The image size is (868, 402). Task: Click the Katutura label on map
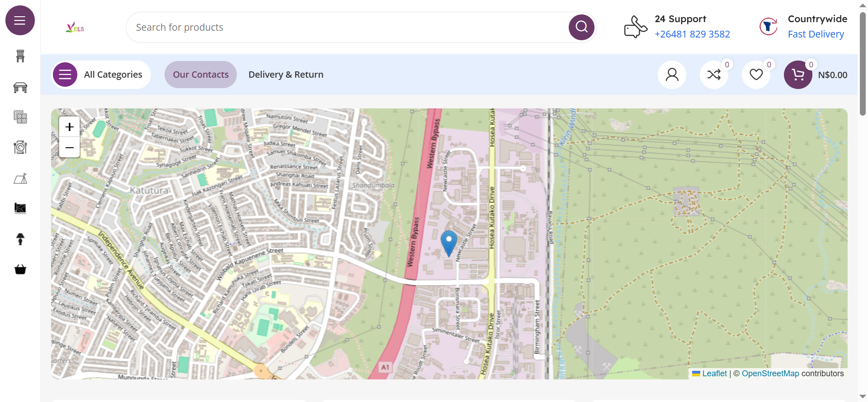click(x=149, y=190)
